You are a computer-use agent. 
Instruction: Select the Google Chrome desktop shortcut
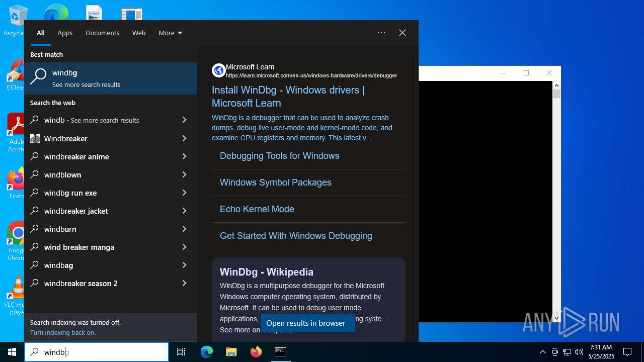point(15,241)
